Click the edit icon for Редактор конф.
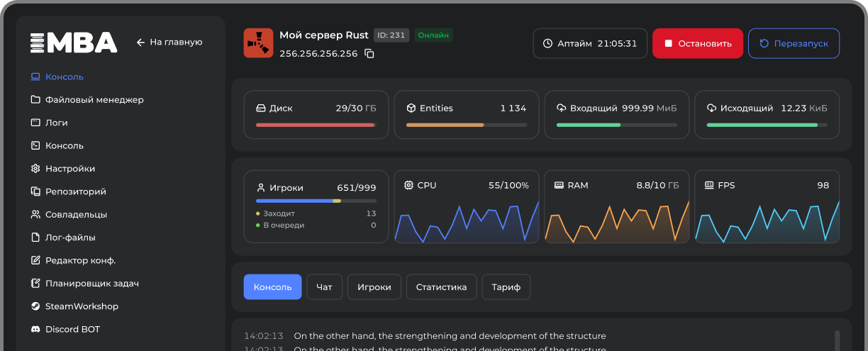 tap(35, 260)
